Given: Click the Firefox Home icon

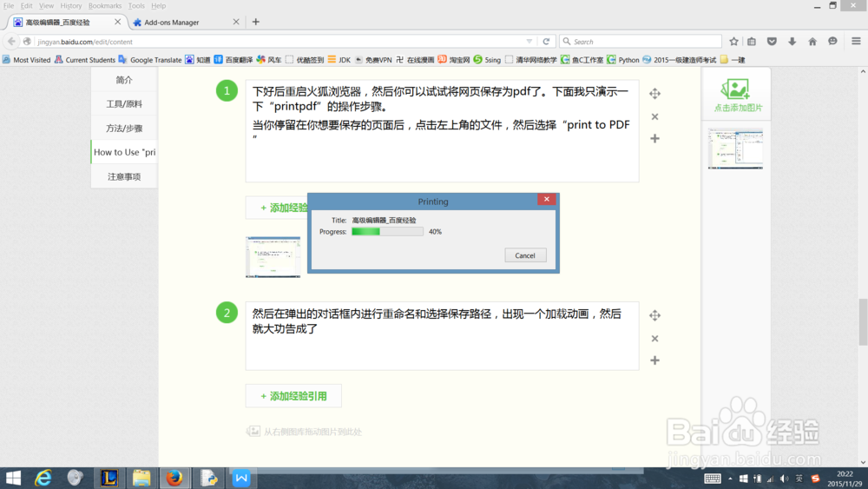Looking at the screenshot, I should point(812,42).
